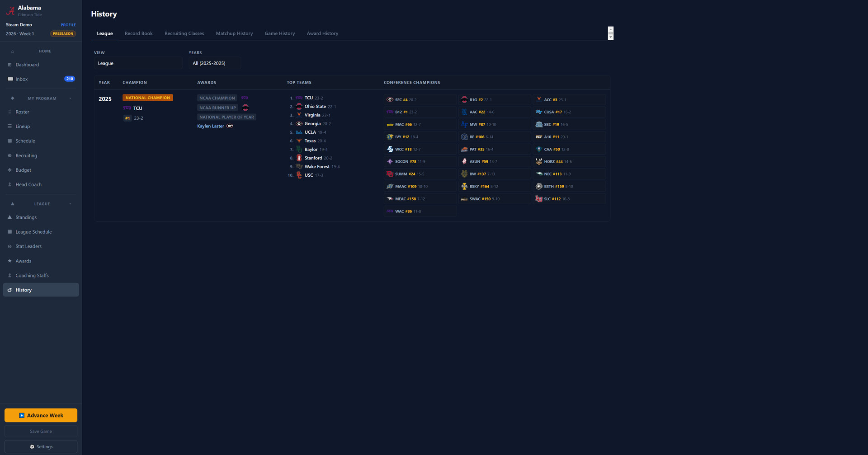Select the SEC conference champion card
The height and width of the screenshot is (455, 868).
coord(420,99)
